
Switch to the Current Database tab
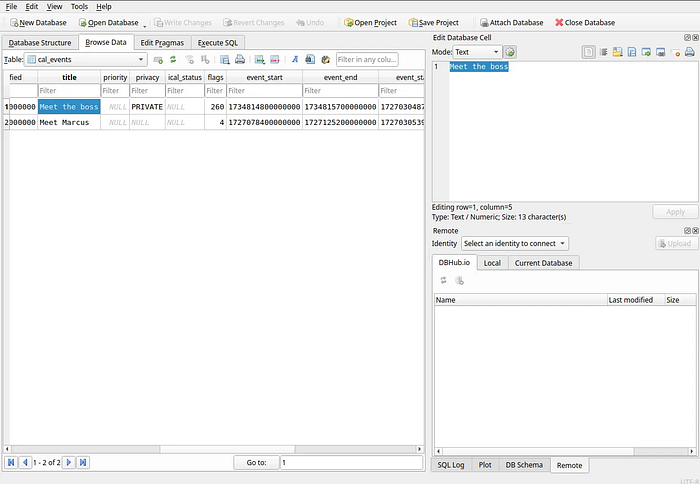[x=543, y=263]
